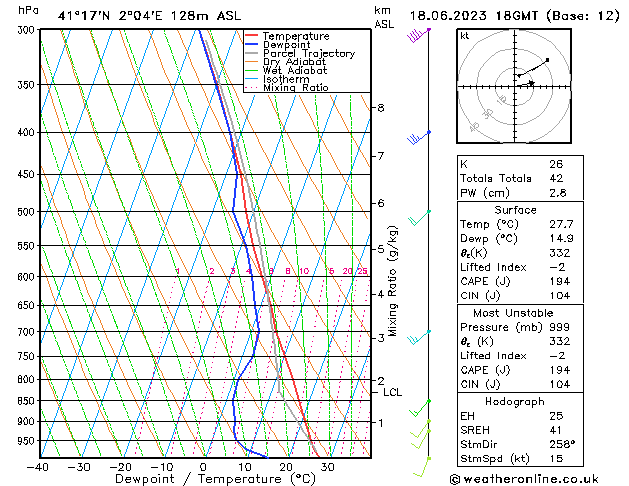Screen dimensions: 629x486
Task: Click the -40 temperature axis label
Action: point(38,467)
